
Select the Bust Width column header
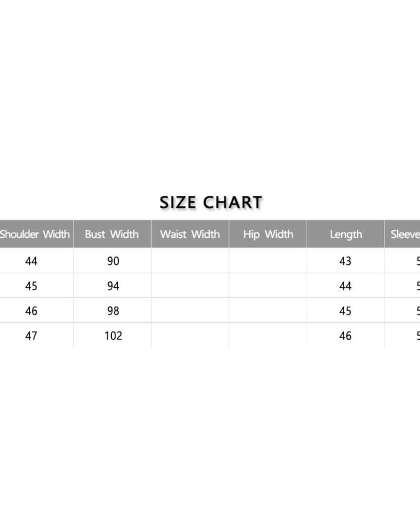[x=112, y=234]
